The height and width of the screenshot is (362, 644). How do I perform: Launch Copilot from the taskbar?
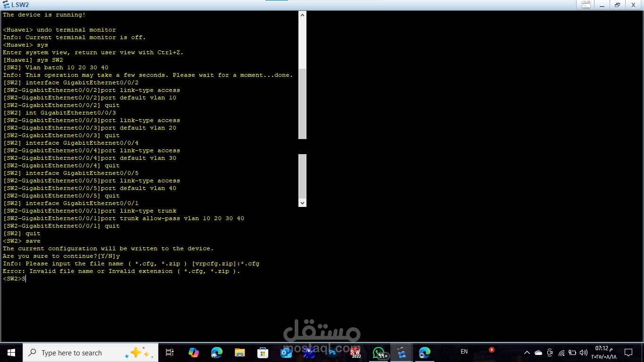[193, 353]
